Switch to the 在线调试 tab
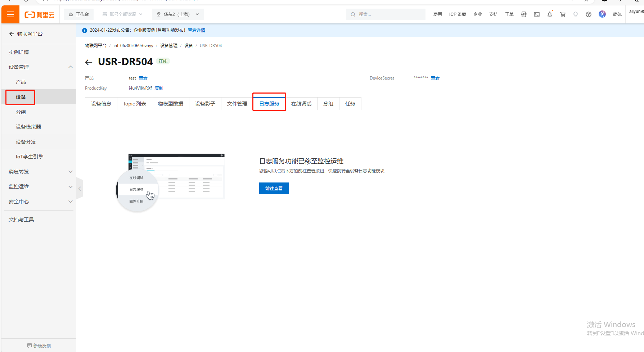Screen dimensions: 644x352 pos(301,104)
